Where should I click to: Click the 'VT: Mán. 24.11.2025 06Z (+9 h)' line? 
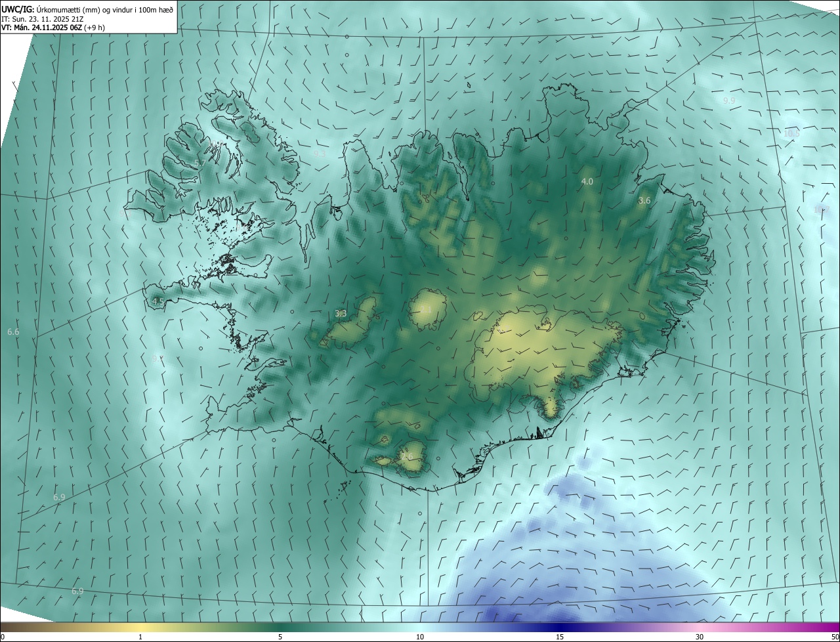(53, 28)
